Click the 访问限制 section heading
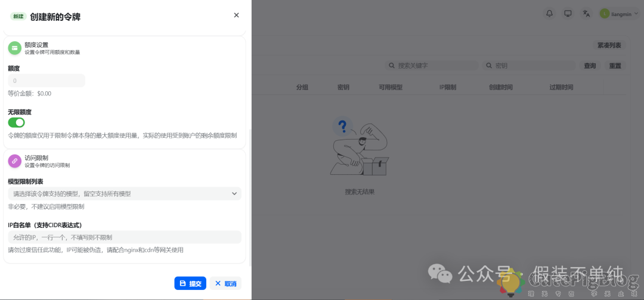This screenshot has width=644, height=300. pyautogui.click(x=36, y=158)
